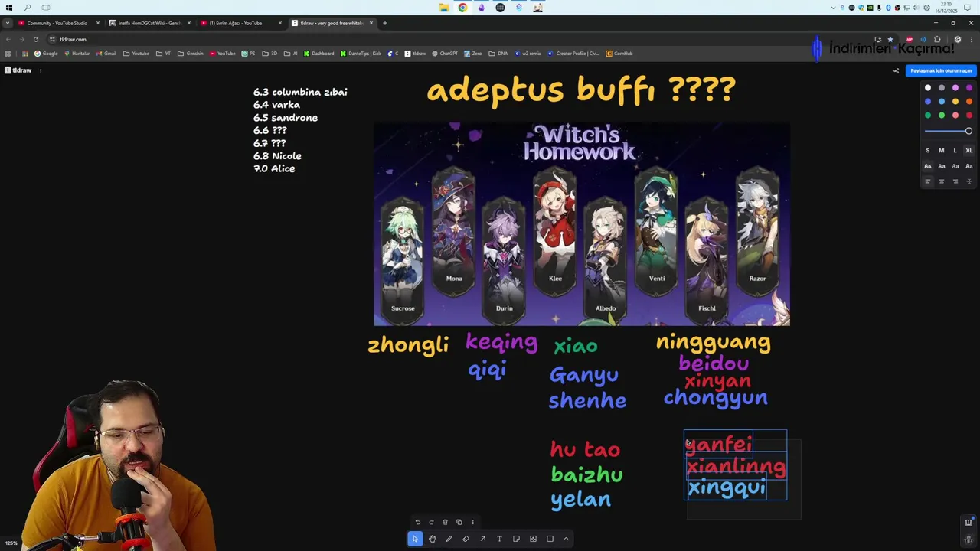Image resolution: width=980 pixels, height=551 pixels.
Task: Open the more actions dots menu
Action: tap(472, 522)
